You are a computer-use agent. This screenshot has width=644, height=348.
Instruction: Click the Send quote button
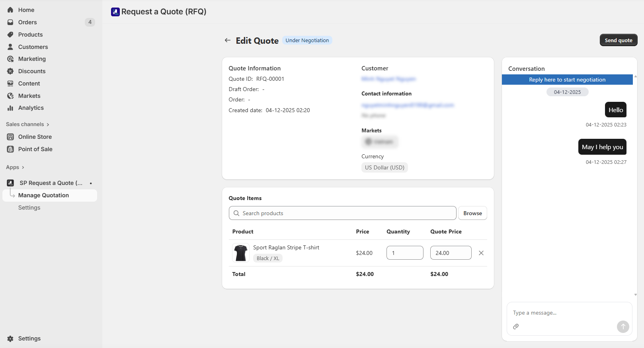pyautogui.click(x=619, y=40)
